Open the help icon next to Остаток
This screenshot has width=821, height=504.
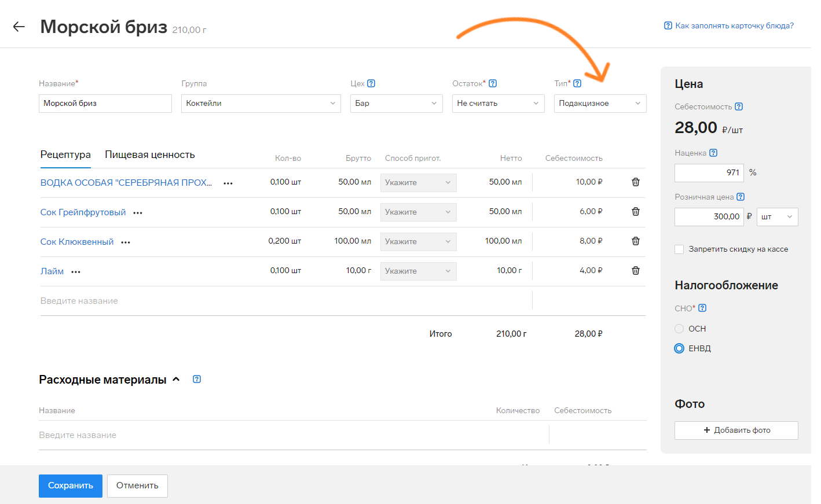click(x=493, y=83)
